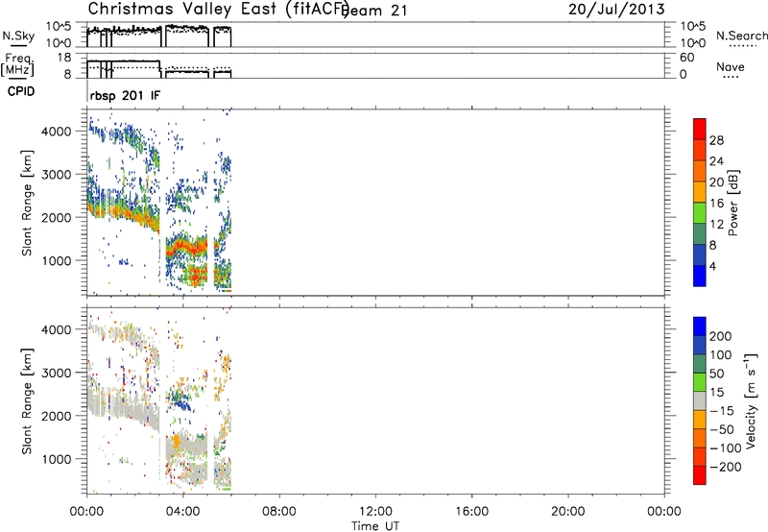Click the left '10^5' noise axis value
Screen dimensions: 768x532
coord(59,26)
